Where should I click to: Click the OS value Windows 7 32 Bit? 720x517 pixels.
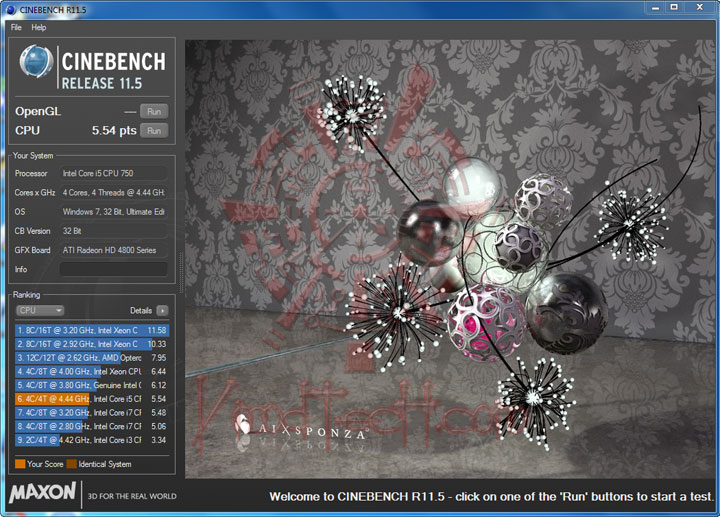[113, 212]
